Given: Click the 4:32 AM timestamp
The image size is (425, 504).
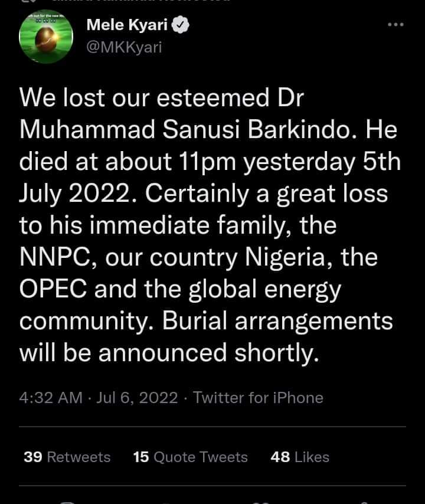Looking at the screenshot, I should [x=50, y=398].
